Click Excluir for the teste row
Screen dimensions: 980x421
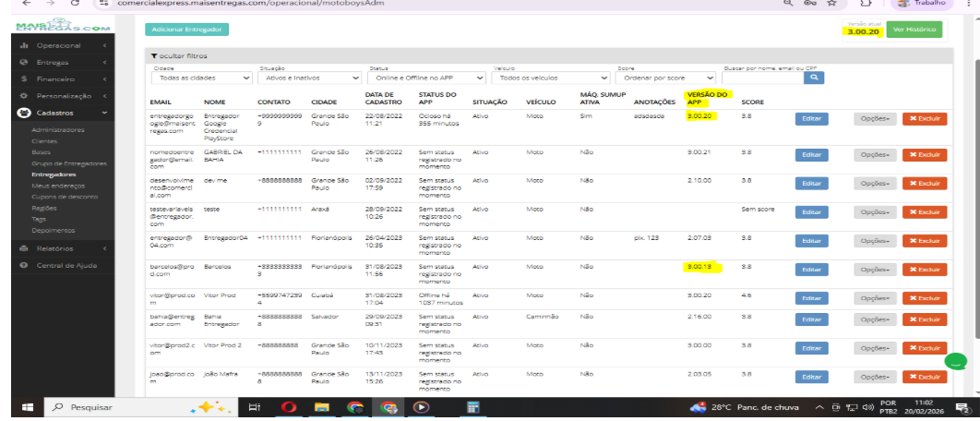[925, 212]
